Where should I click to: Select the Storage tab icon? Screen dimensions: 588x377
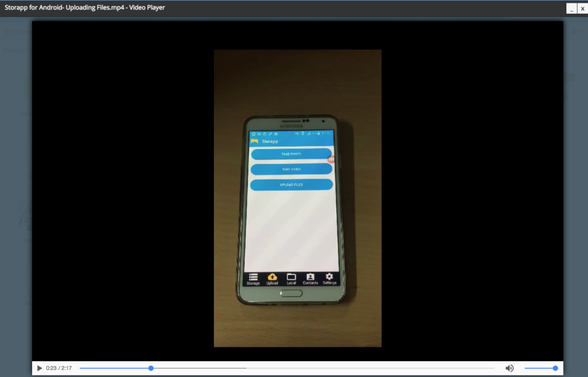tap(254, 277)
